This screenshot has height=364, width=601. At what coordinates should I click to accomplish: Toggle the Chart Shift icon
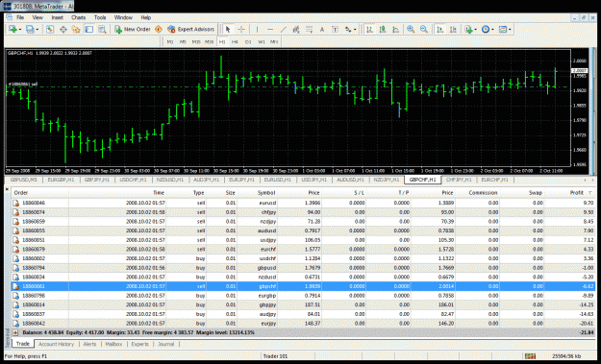pyautogui.click(x=453, y=29)
